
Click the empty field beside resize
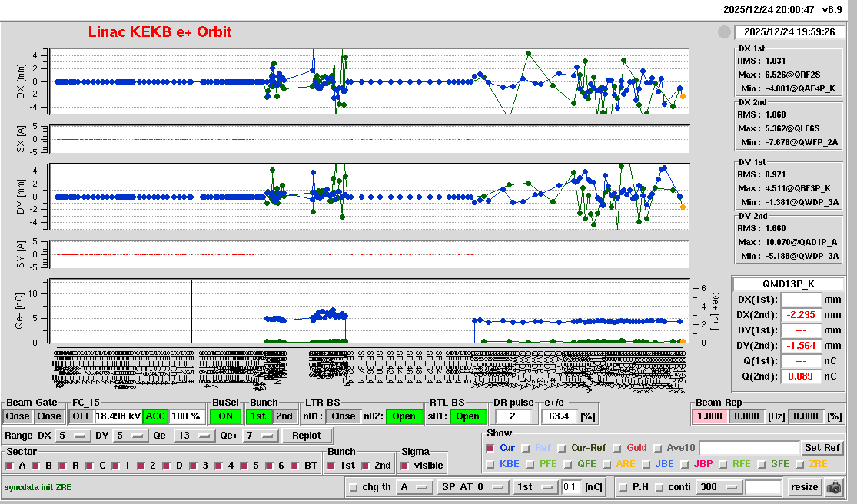pyautogui.click(x=764, y=487)
